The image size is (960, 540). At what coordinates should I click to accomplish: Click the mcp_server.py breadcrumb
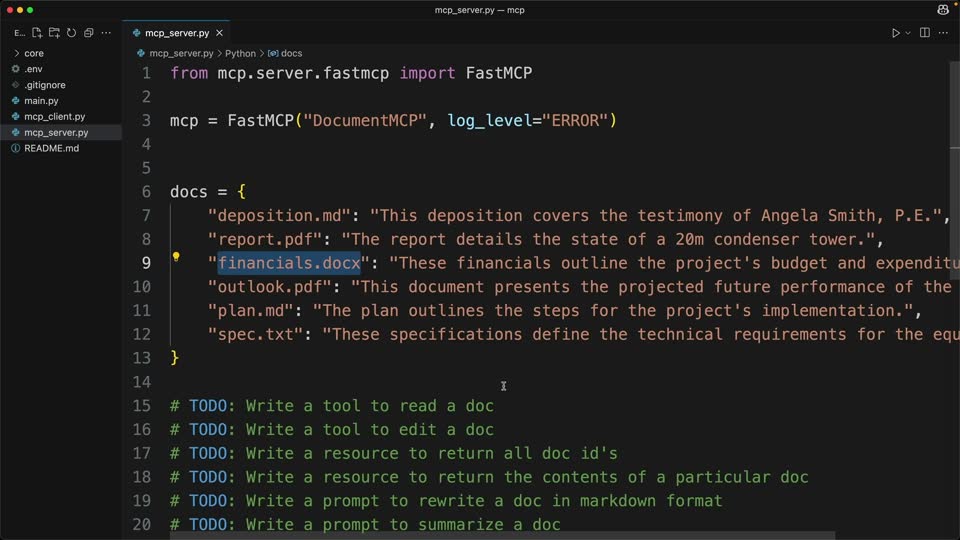coord(181,53)
